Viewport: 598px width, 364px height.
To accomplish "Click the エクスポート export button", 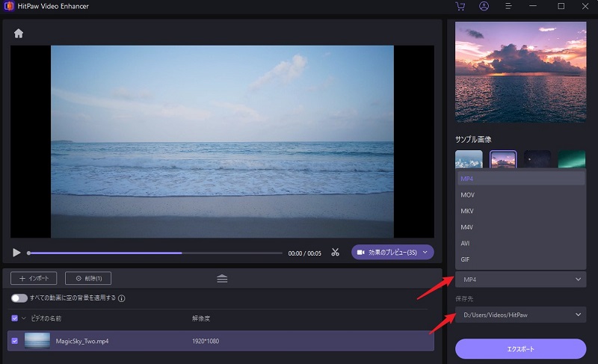I will (x=521, y=349).
